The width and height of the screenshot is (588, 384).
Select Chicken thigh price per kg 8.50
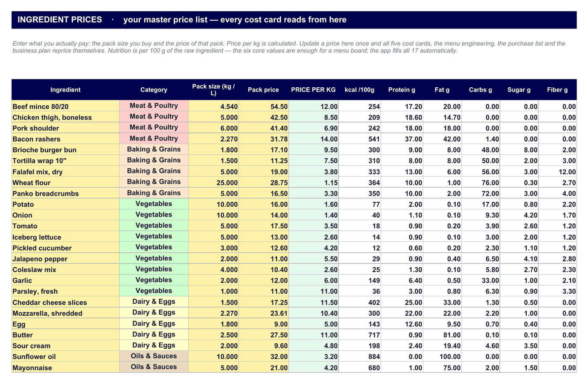click(313, 118)
